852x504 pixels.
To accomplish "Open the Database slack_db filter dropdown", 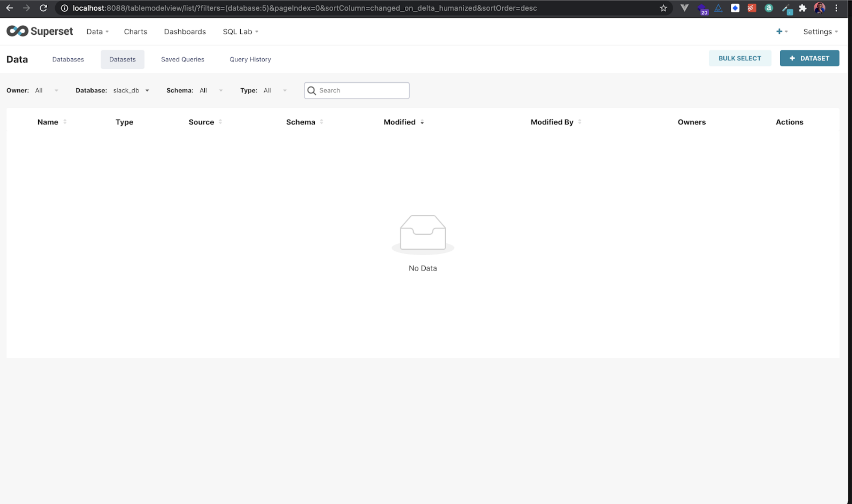I will pyautogui.click(x=131, y=90).
